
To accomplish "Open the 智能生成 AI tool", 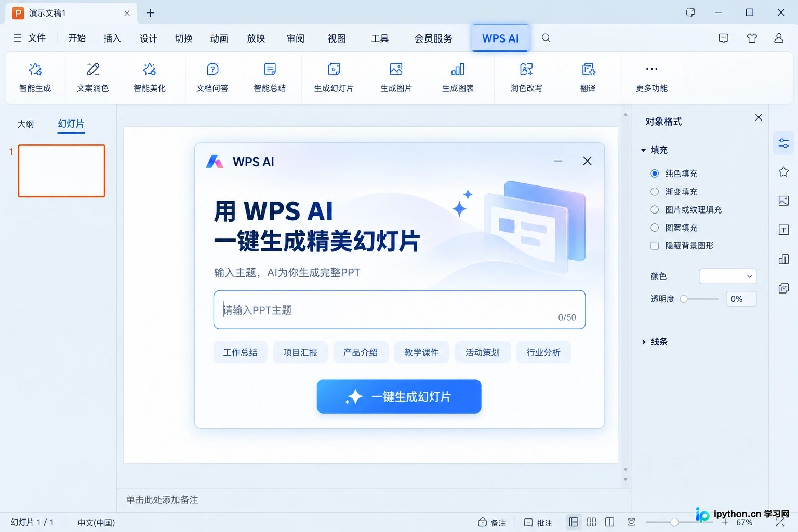I will click(35, 77).
